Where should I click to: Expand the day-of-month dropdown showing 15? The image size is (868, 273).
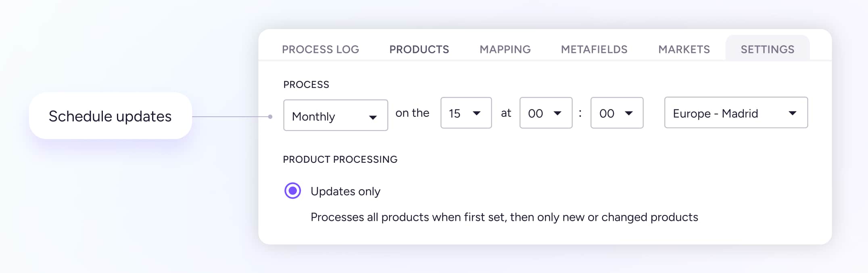point(459,113)
